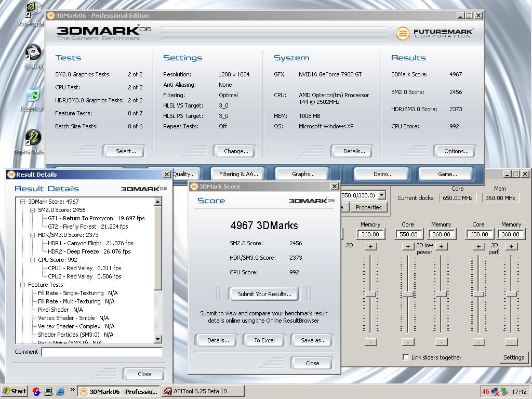Open ATITool Settings button
The image size is (532, 399).
513,357
